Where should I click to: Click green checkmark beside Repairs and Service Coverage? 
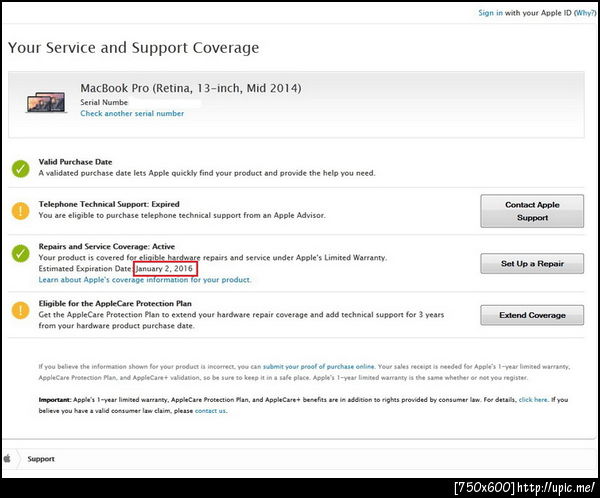click(21, 253)
